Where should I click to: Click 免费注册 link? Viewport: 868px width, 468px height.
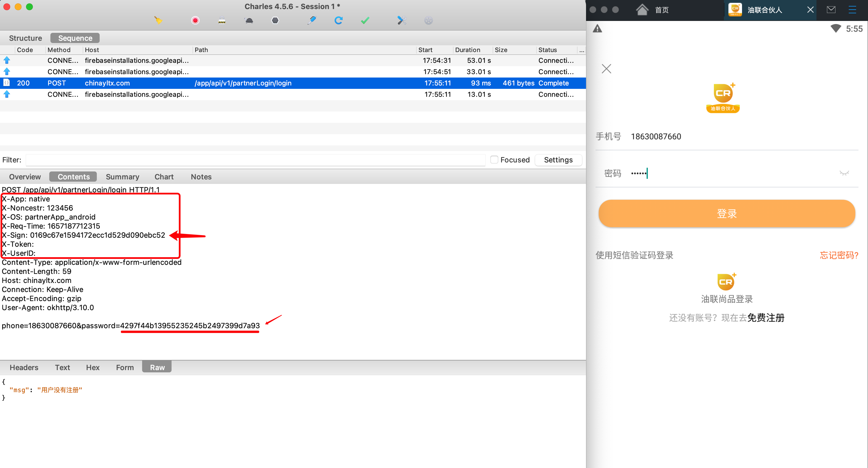(766, 317)
